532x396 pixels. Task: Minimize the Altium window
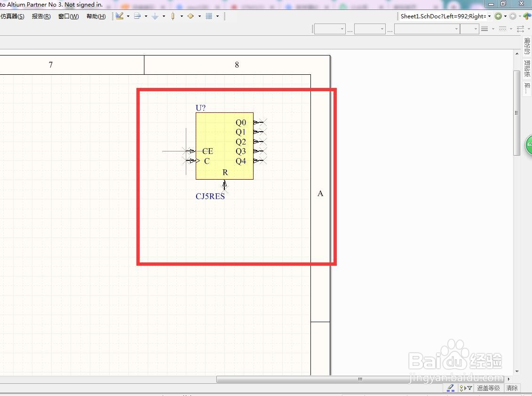pyautogui.click(x=491, y=3)
